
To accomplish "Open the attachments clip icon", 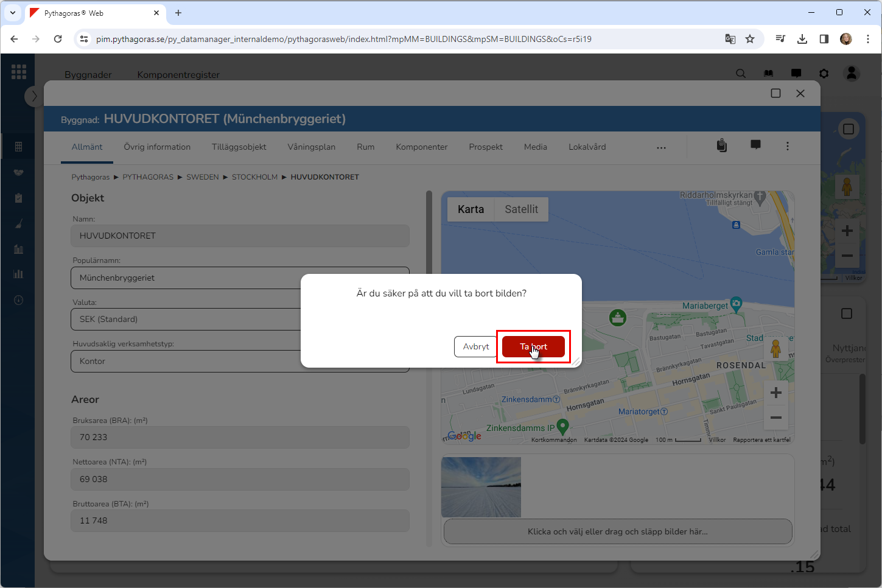I will coord(721,145).
